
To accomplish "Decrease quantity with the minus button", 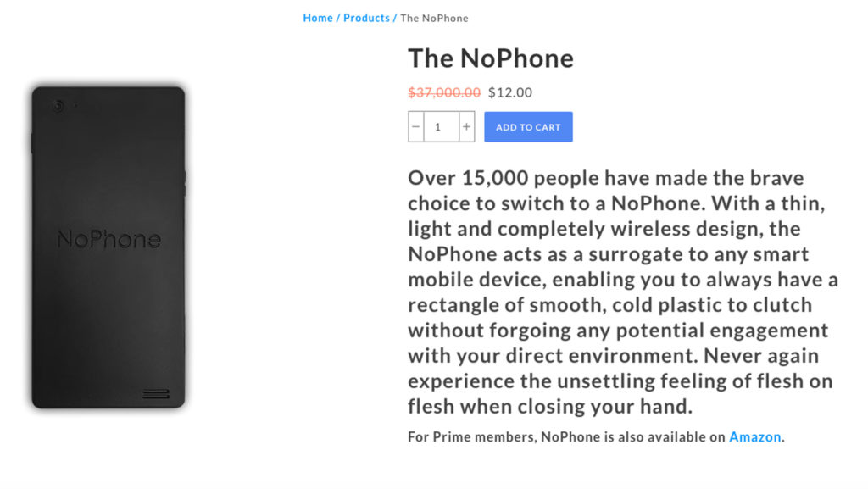I will click(416, 126).
